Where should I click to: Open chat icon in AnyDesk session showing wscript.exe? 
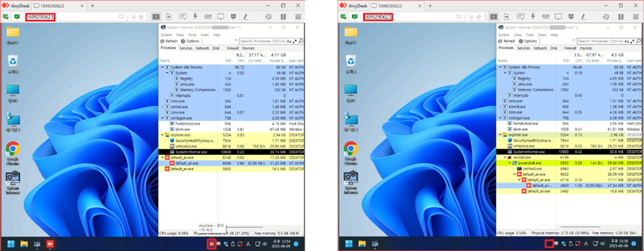521,16
